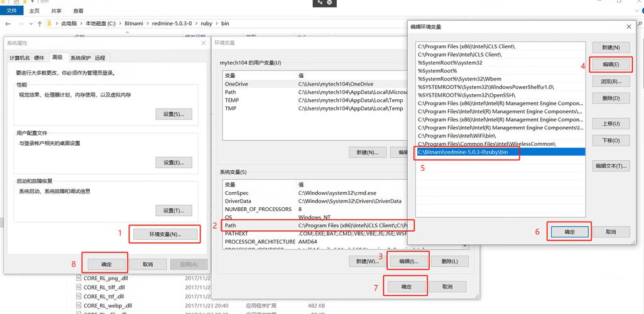The image size is (644, 314).
Task: Click 删除(L) under system variables
Action: 450,261
